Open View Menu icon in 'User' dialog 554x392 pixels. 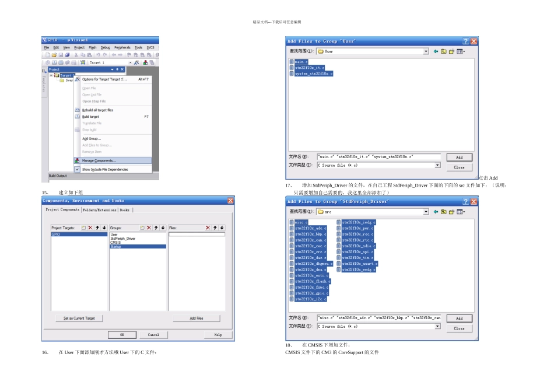click(461, 51)
